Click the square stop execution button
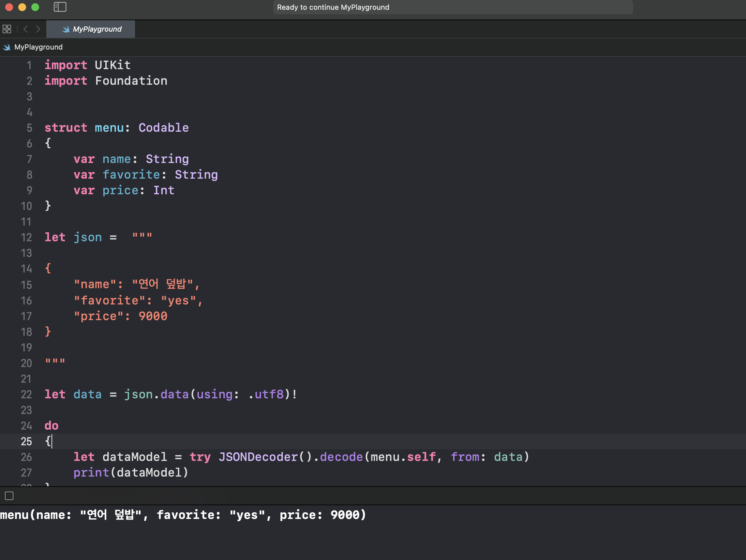 coord(9,495)
